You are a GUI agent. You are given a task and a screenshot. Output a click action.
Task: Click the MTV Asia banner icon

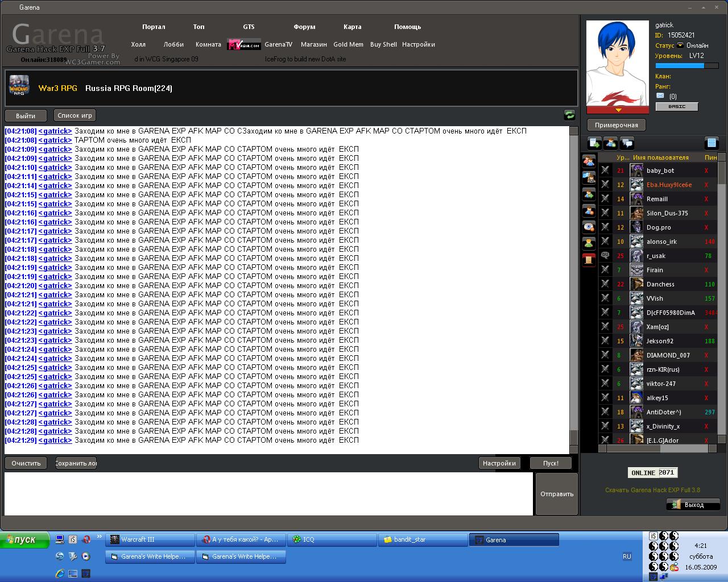point(244,44)
